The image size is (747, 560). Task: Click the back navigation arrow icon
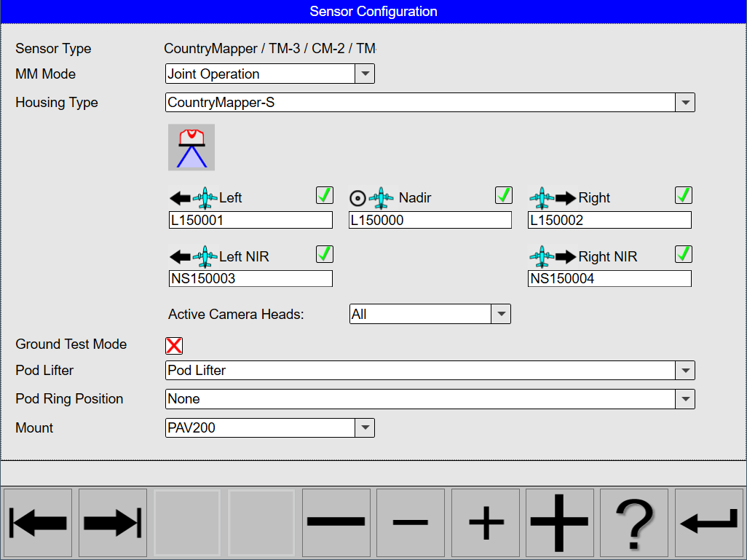point(37,522)
